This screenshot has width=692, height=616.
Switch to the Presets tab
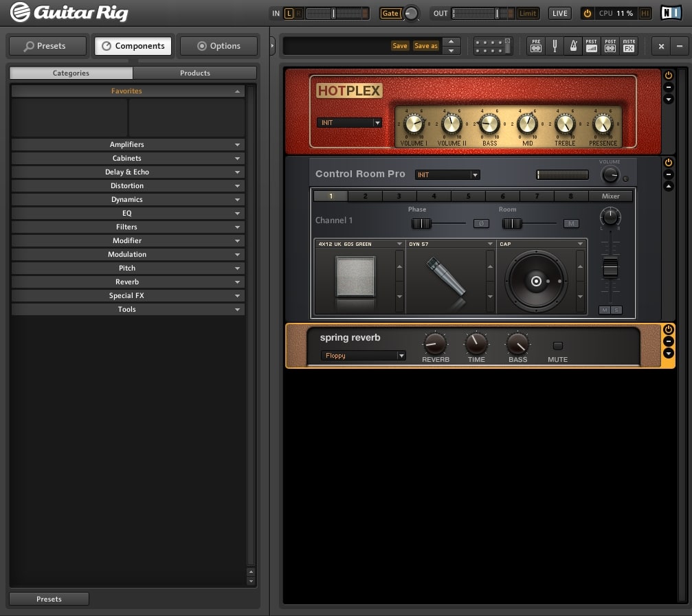[47, 46]
